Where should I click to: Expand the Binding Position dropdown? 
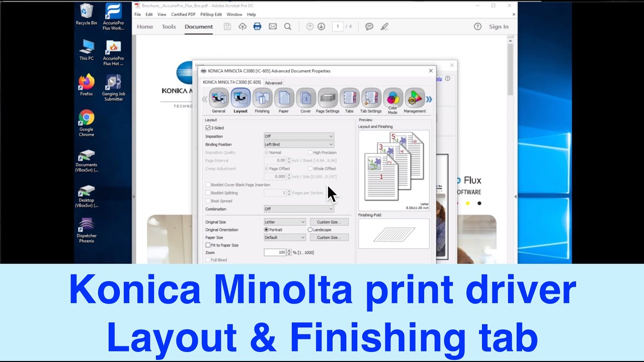[x=299, y=144]
